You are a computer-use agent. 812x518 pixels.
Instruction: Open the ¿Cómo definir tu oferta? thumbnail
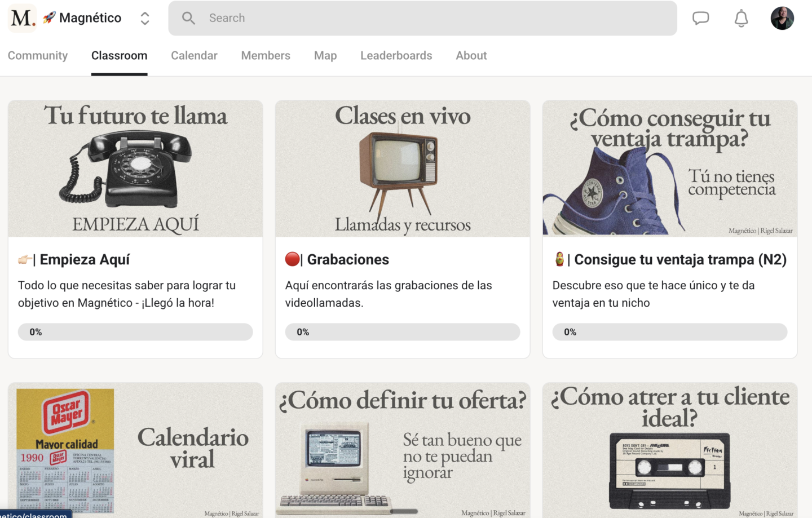pyautogui.click(x=403, y=450)
